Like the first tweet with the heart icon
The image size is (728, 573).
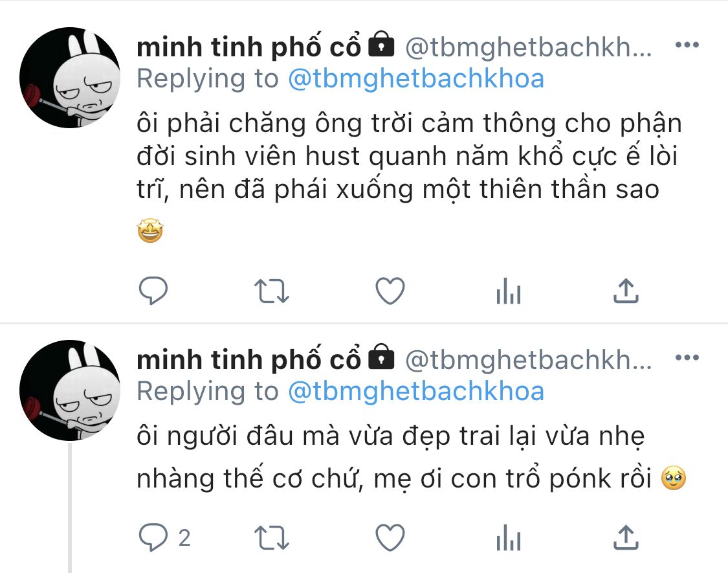click(x=390, y=291)
